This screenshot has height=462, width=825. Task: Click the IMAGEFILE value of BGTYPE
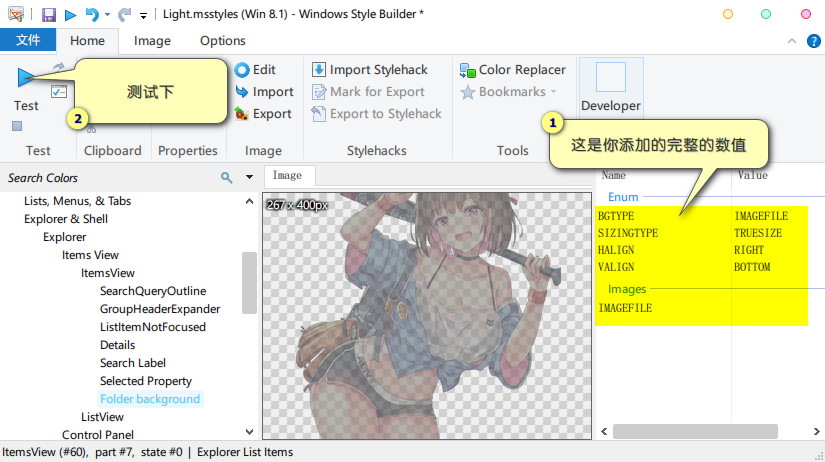tap(761, 216)
